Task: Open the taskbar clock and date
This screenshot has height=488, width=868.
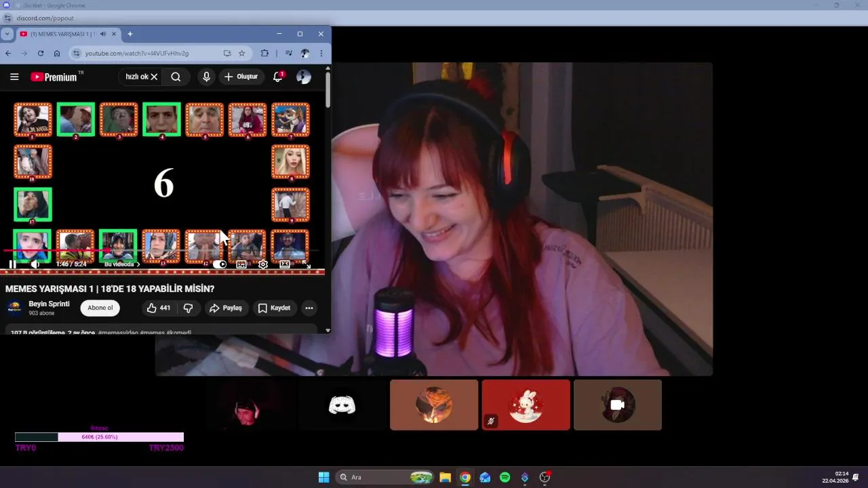Action: [835, 477]
